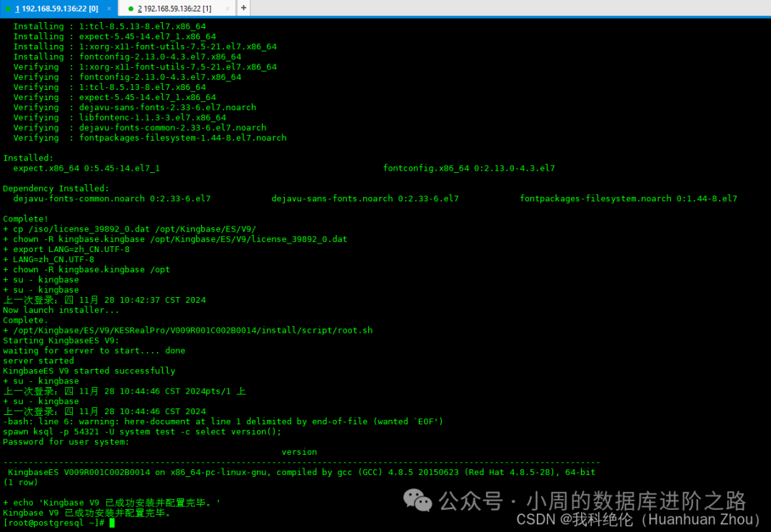Screen dimensions: 771x532
Task: Click 'fontpackages-filesystem.noarch 0:1.44-8.el7' entry
Action: (x=629, y=199)
